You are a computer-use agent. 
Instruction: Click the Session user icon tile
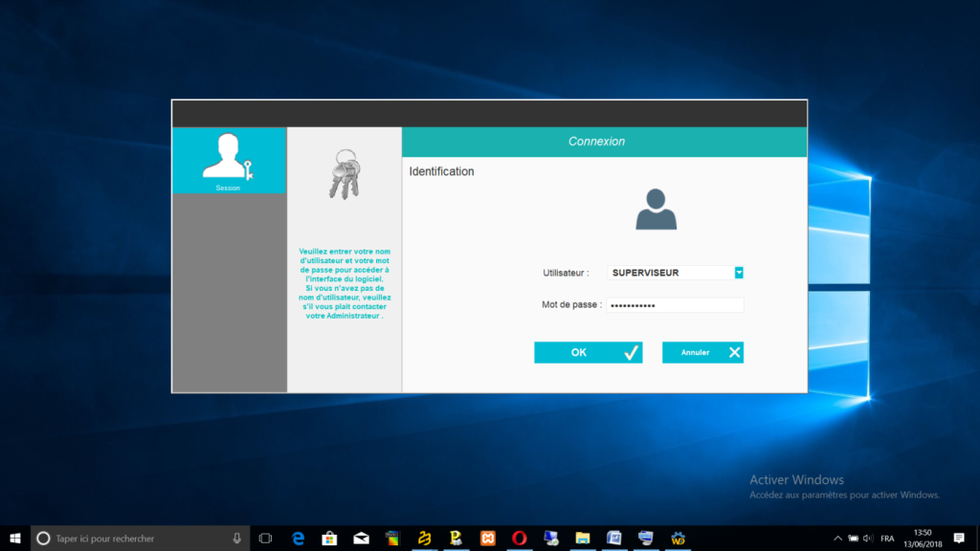coord(229,160)
